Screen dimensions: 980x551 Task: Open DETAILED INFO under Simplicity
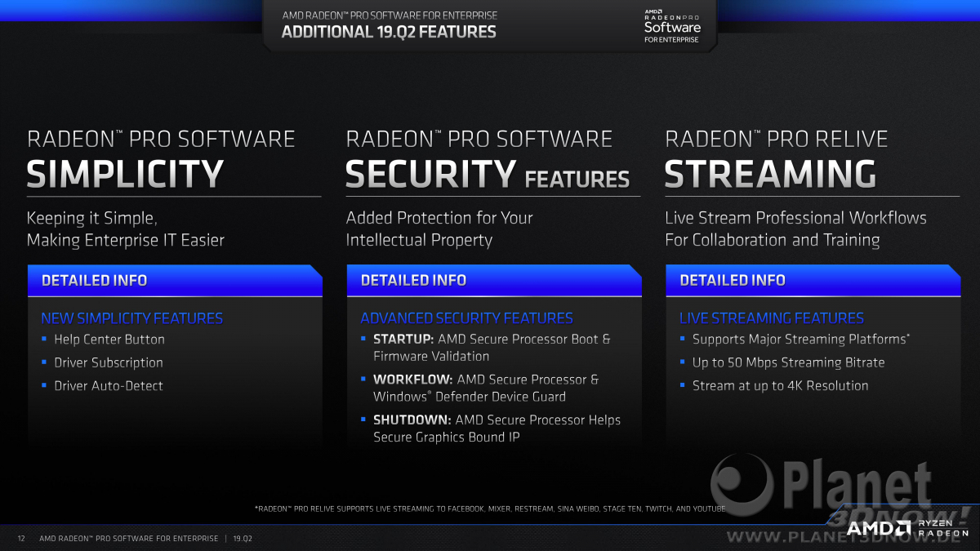coord(175,280)
